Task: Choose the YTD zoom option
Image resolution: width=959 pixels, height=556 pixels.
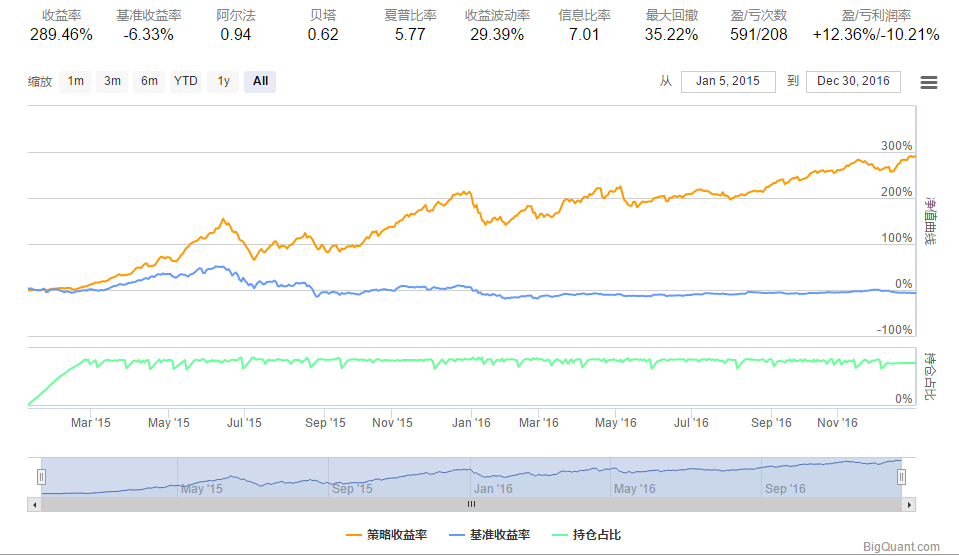Action: (x=185, y=81)
